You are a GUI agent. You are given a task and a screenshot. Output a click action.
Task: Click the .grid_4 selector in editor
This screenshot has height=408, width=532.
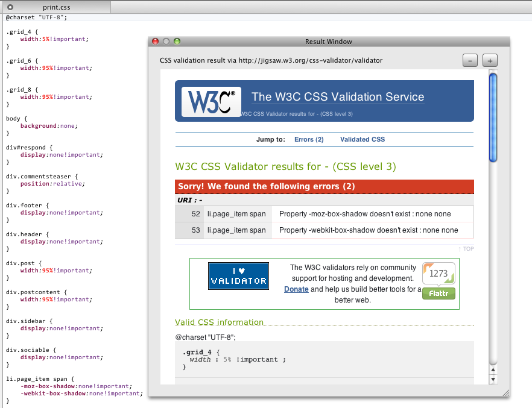[22, 32]
